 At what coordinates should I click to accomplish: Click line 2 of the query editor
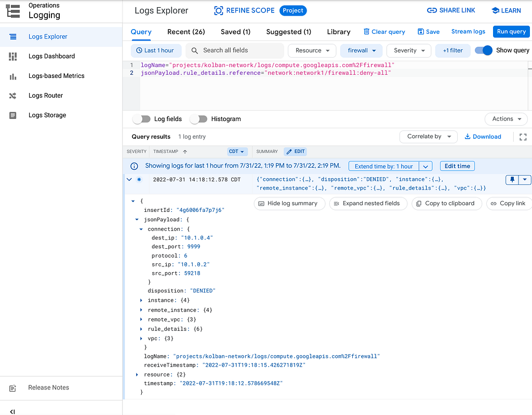tap(265, 73)
